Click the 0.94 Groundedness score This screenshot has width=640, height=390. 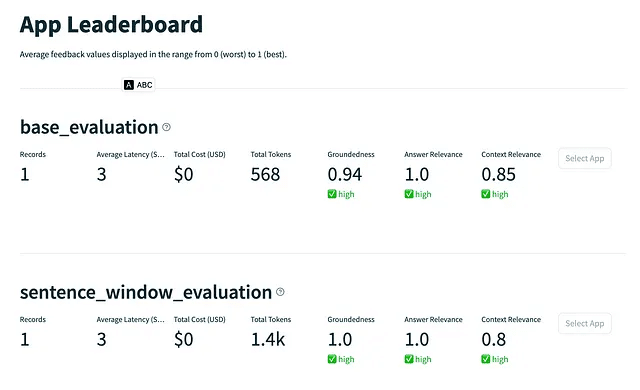point(344,175)
